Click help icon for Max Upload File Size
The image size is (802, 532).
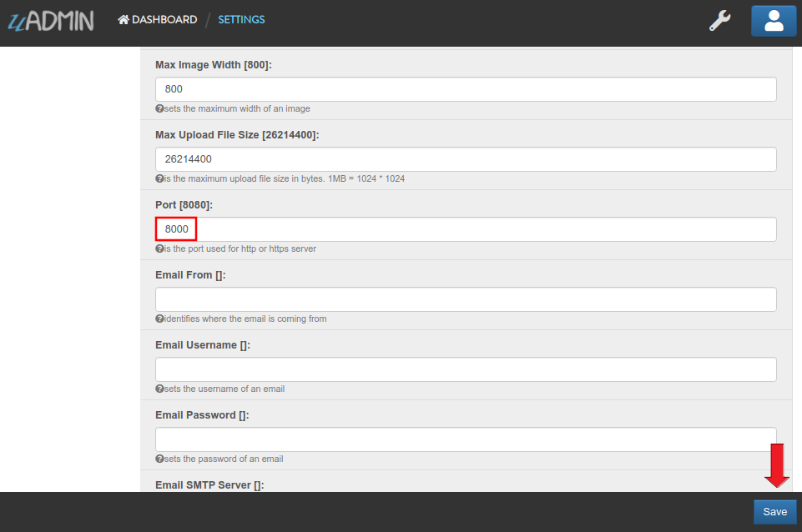(x=159, y=179)
